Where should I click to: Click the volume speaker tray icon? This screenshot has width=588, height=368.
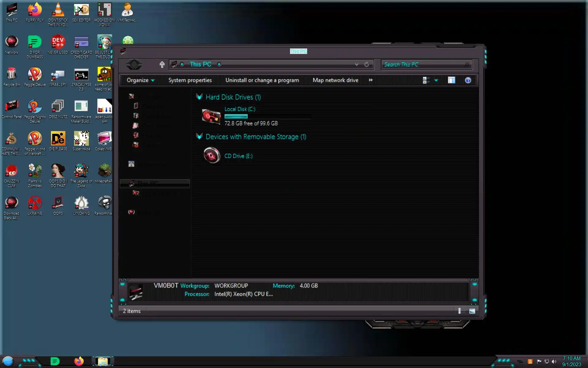click(x=554, y=362)
